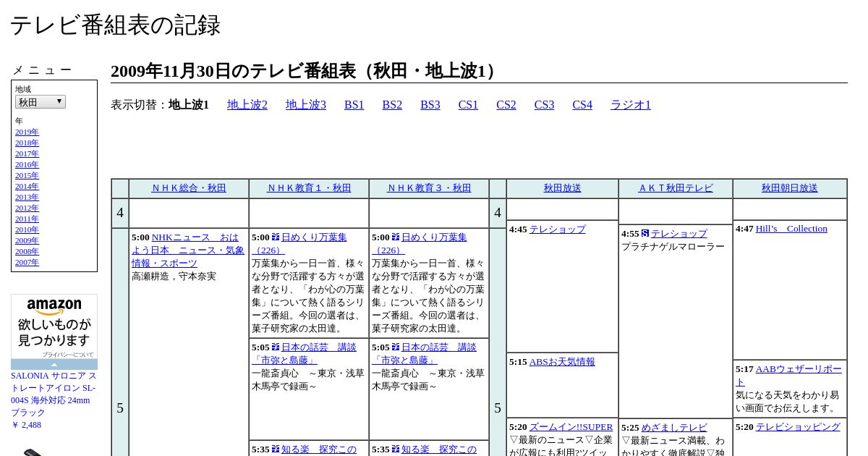
Task: Switch to the BS1 listing
Action: pyautogui.click(x=354, y=104)
